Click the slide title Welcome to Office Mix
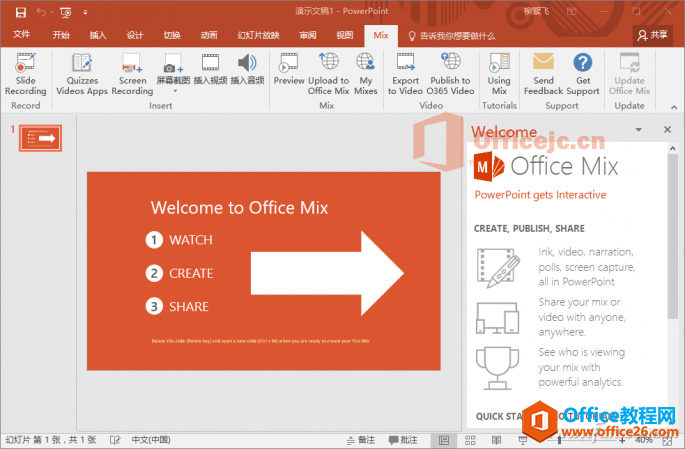 239,207
